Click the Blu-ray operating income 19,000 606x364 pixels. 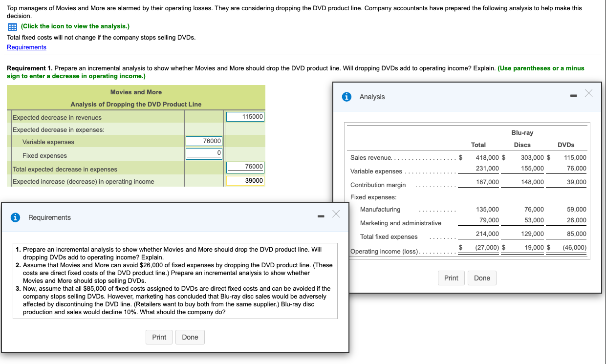pos(534,247)
